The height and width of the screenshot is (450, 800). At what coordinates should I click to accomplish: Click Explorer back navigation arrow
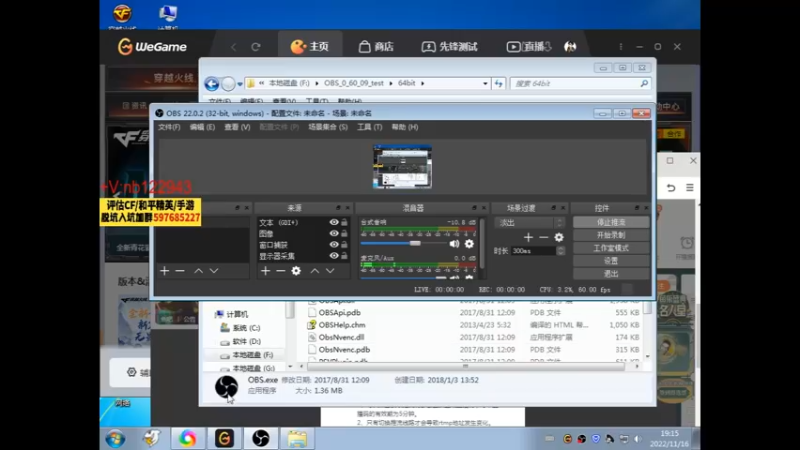(x=212, y=84)
